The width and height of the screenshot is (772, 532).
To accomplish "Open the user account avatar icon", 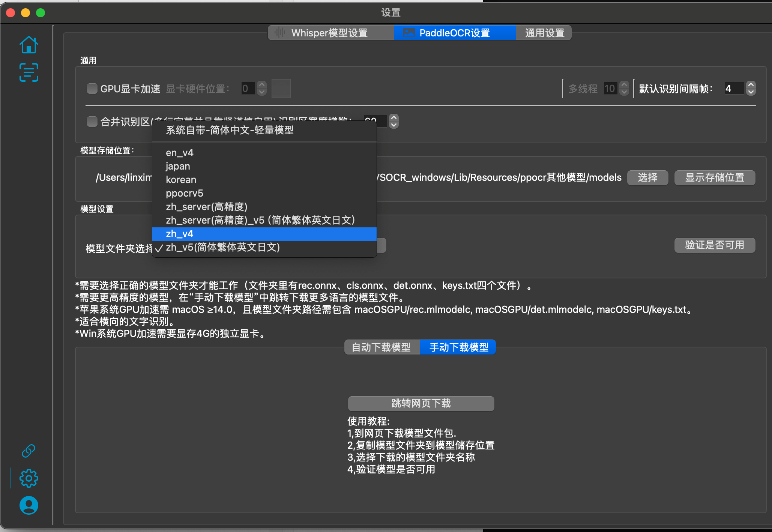I will (x=29, y=505).
